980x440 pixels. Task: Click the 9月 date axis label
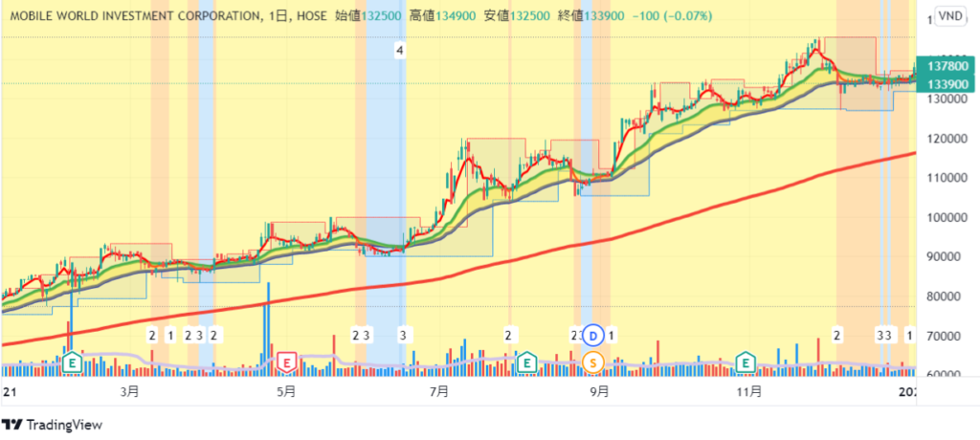tap(599, 392)
